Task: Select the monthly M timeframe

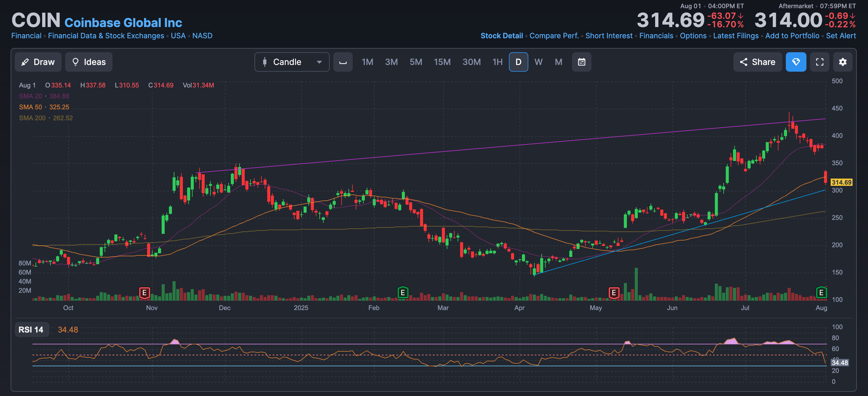Action: [558, 62]
